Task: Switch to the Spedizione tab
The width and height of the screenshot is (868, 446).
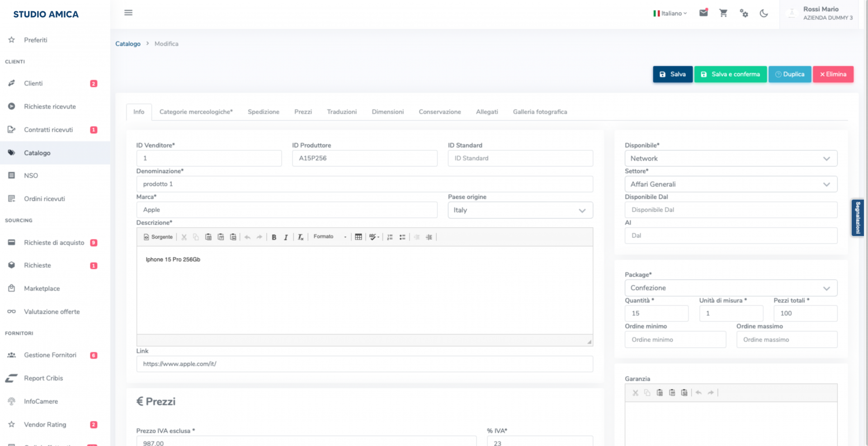Action: coord(263,112)
